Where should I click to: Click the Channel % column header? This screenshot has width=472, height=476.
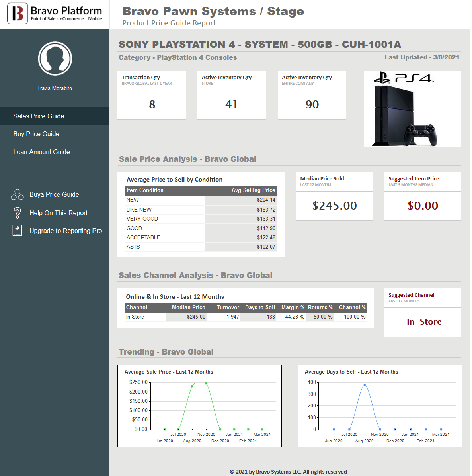coord(352,307)
